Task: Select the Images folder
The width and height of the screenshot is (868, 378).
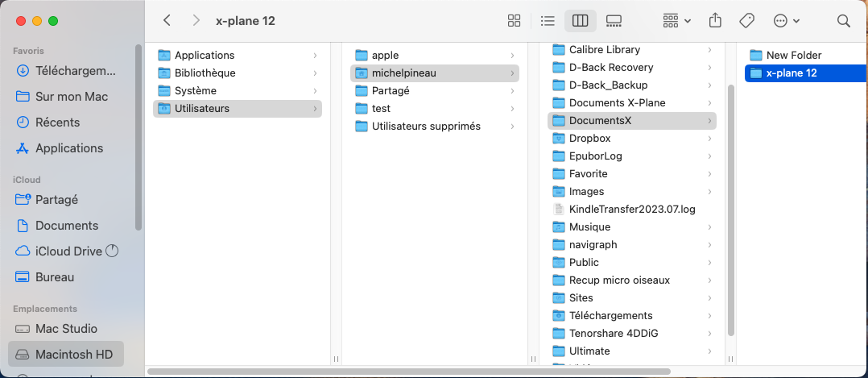Action: 631,191
